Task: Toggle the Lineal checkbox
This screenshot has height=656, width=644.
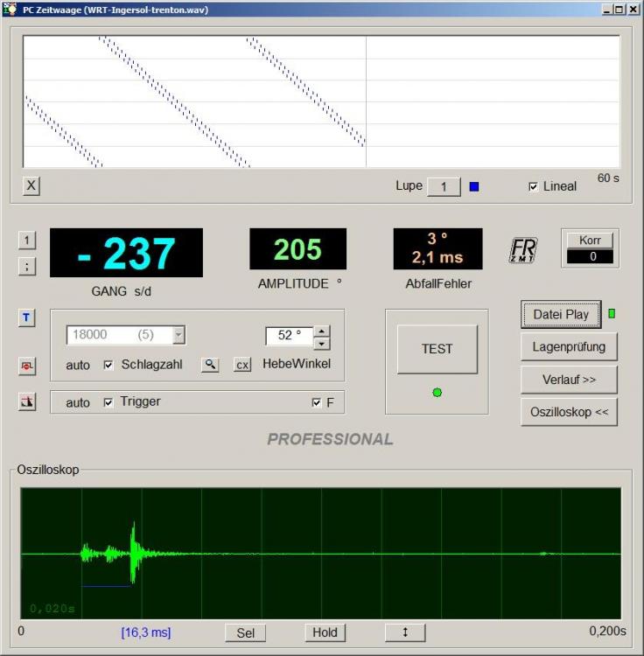Action: click(533, 186)
